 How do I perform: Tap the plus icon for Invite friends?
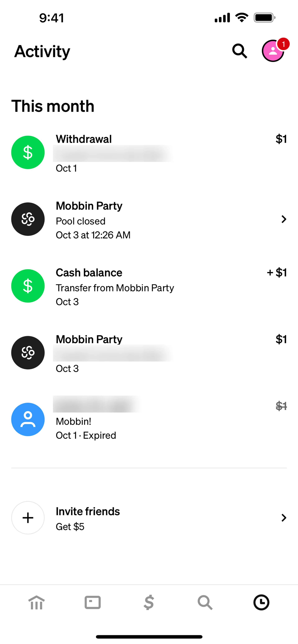(28, 517)
